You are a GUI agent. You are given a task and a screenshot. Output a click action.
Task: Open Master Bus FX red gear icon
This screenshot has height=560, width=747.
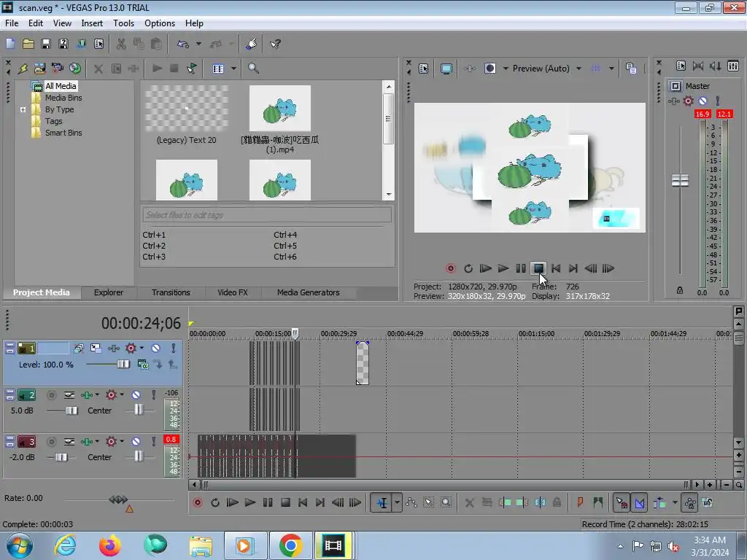coord(688,101)
